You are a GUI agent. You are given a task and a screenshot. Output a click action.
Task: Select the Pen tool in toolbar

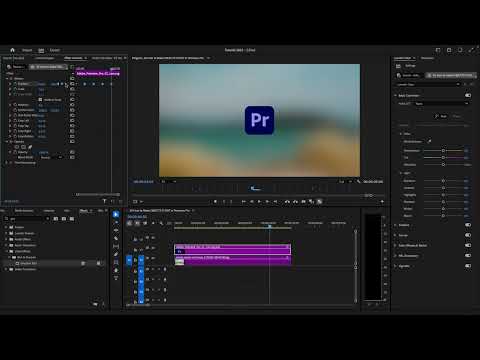tap(116, 254)
